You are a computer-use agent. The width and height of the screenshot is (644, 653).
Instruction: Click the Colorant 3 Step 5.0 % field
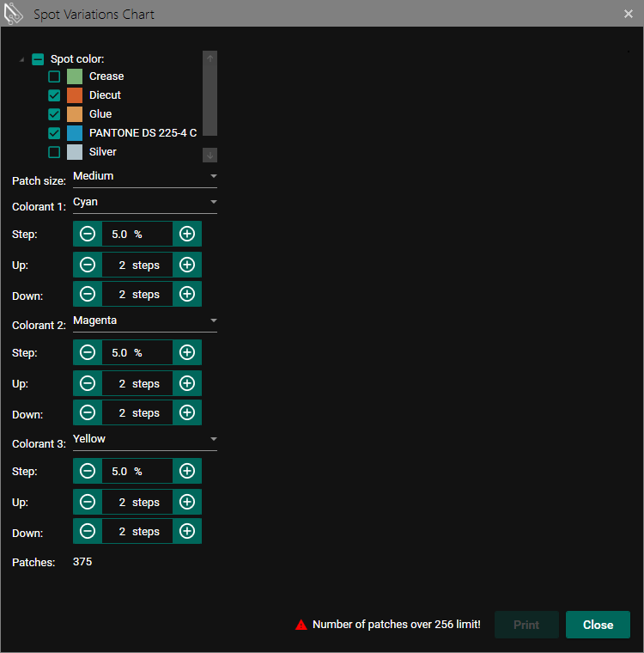[x=137, y=471]
